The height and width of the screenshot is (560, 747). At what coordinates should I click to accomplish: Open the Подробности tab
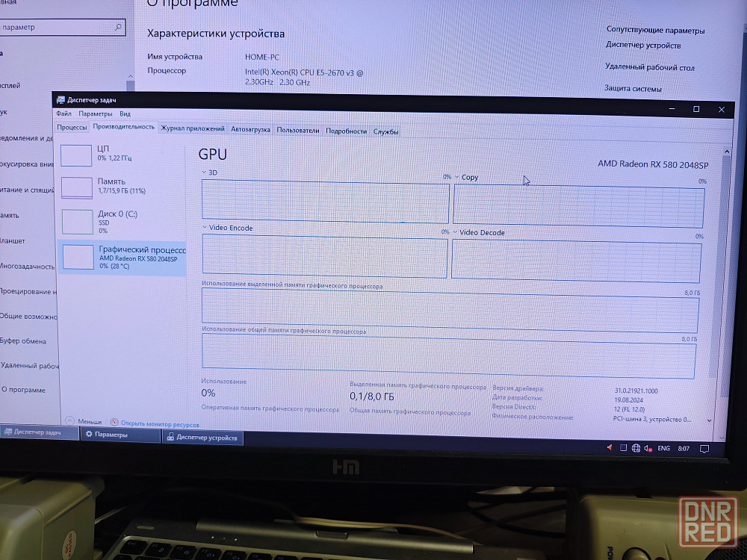tap(347, 131)
